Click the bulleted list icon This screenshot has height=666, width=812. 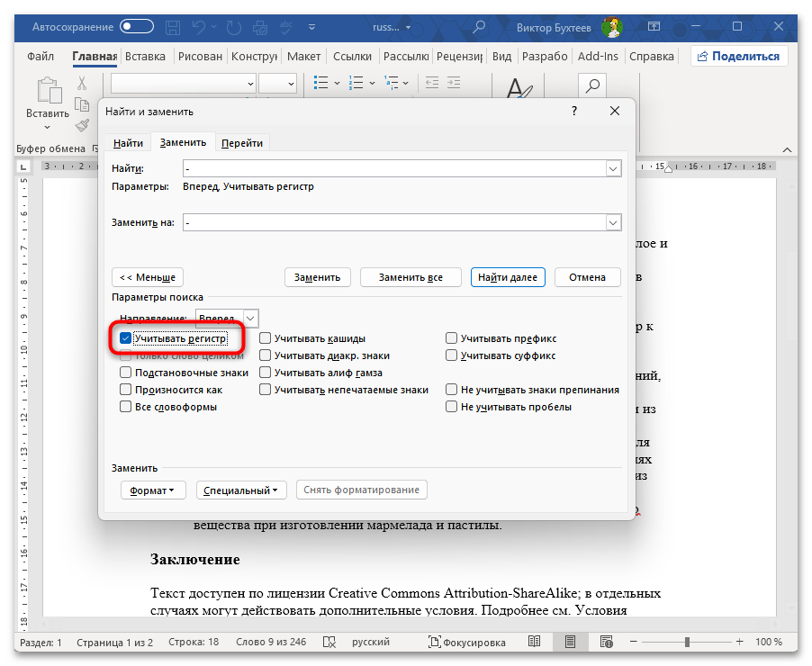click(321, 84)
